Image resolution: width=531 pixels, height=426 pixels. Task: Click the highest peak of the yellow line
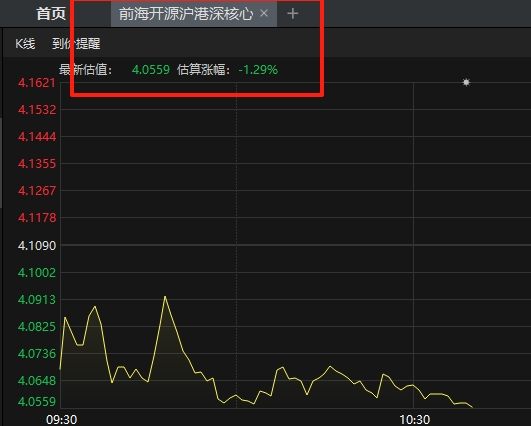click(165, 297)
